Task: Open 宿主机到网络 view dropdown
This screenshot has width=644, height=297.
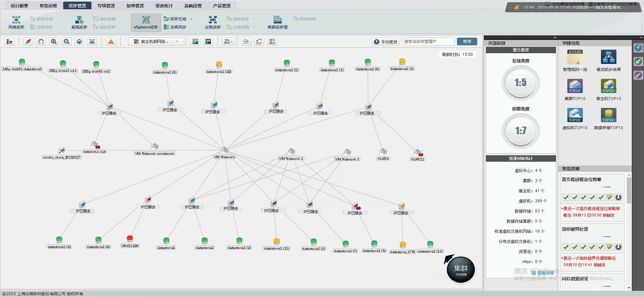Action: coord(156,42)
